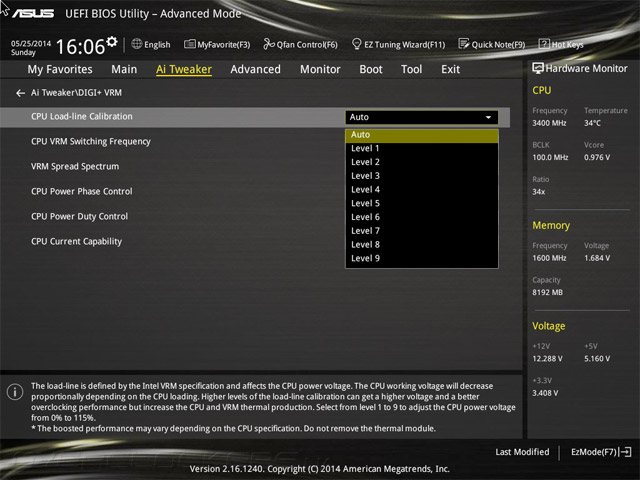Select Level 9 option
640x480 pixels.
(422, 258)
